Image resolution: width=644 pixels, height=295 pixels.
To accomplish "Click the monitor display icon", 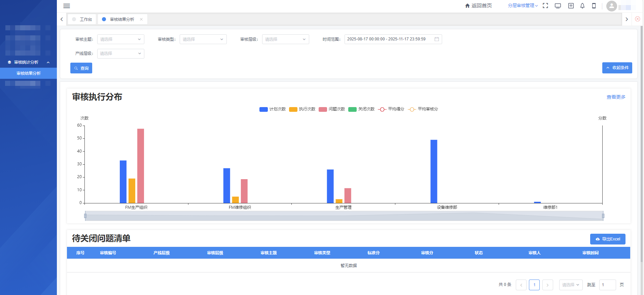I will coord(558,6).
